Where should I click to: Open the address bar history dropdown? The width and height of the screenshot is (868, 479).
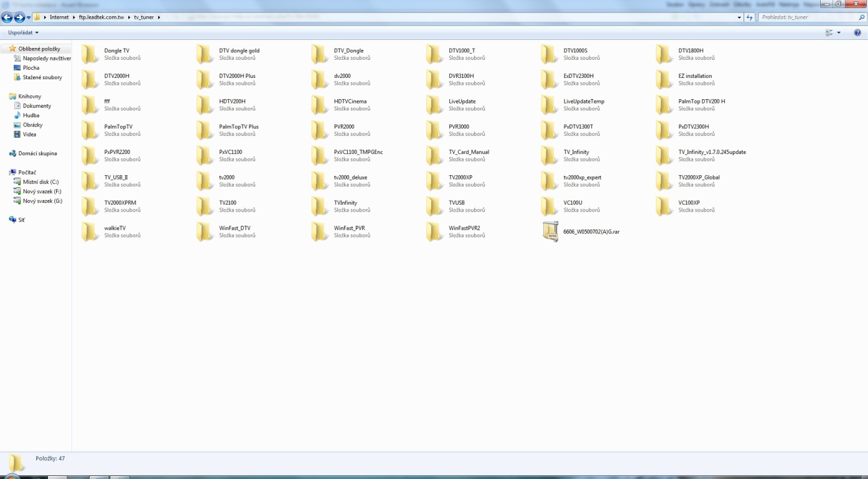pyautogui.click(x=740, y=17)
